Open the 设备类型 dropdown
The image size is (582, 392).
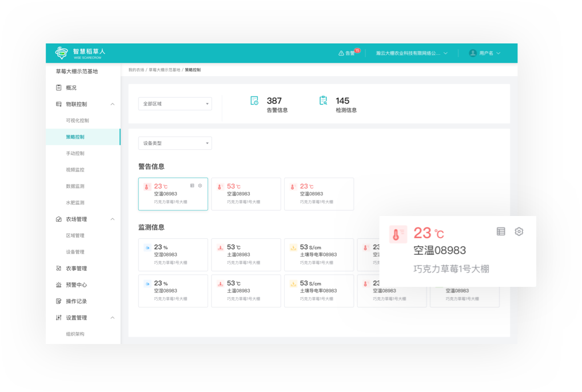click(175, 143)
